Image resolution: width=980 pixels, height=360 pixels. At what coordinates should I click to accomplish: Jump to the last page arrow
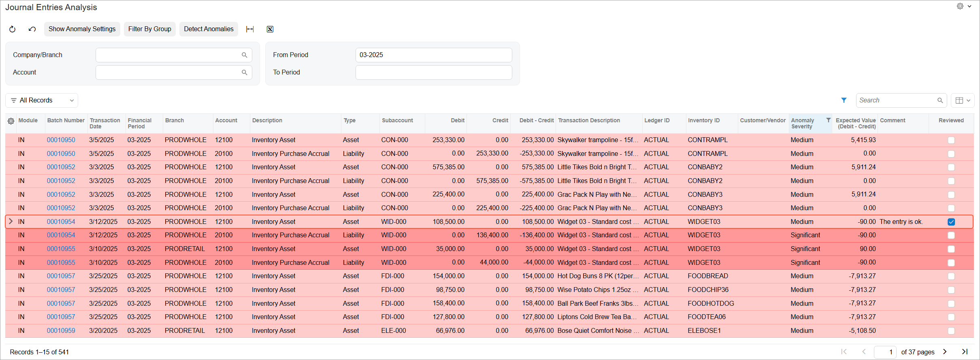965,351
